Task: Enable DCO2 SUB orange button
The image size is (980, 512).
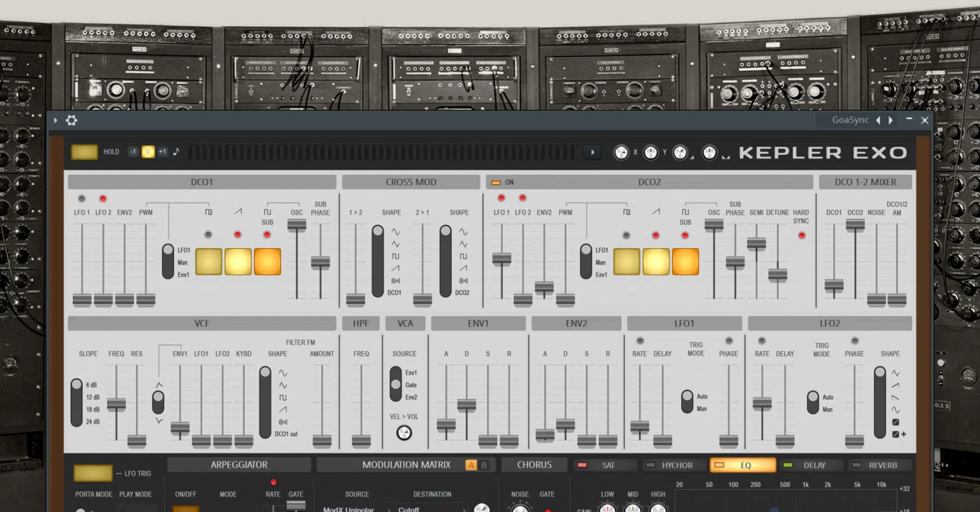Action: coord(685,261)
